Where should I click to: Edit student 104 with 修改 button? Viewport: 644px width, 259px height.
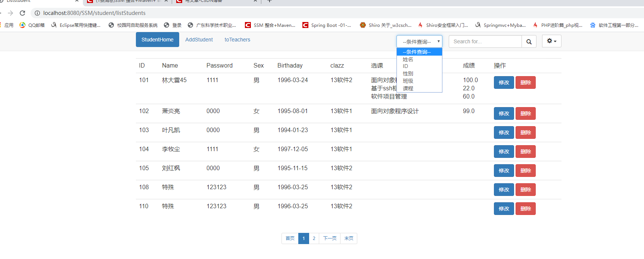(x=504, y=152)
